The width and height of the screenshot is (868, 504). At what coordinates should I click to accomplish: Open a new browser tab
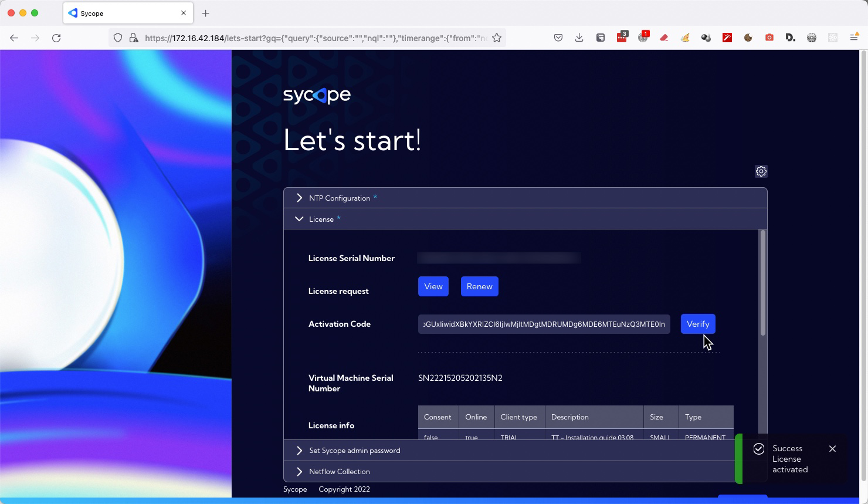[206, 13]
